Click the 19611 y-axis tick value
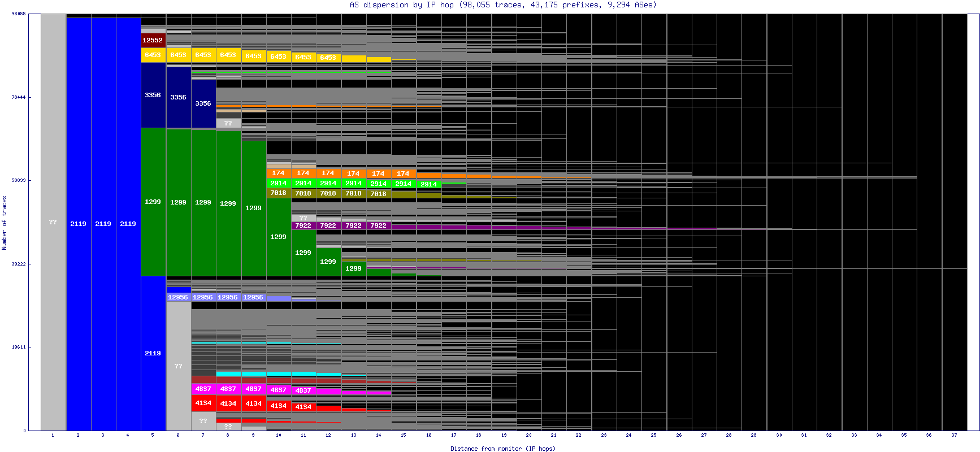 point(19,347)
